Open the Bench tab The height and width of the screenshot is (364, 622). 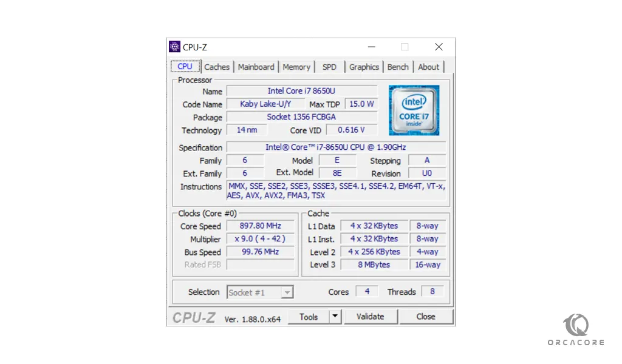point(398,67)
